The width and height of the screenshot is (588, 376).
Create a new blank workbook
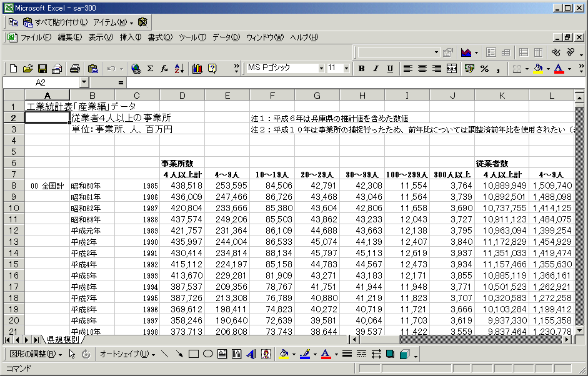coord(14,69)
